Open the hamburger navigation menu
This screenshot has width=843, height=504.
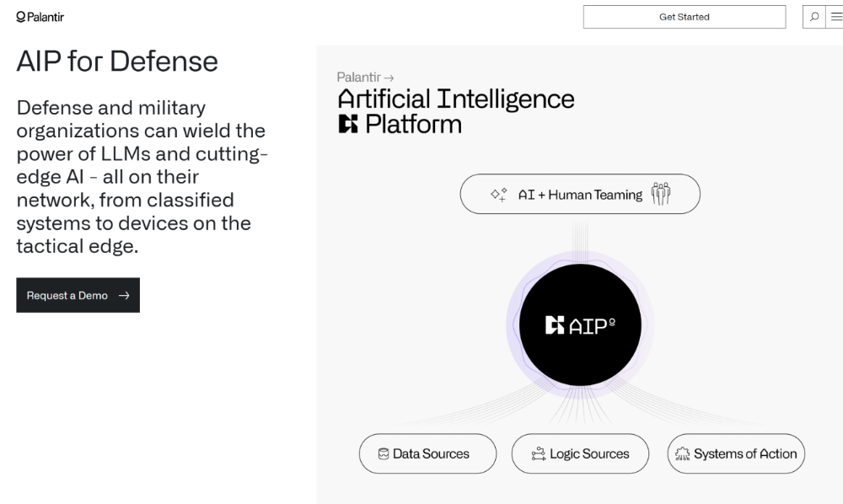pyautogui.click(x=835, y=17)
